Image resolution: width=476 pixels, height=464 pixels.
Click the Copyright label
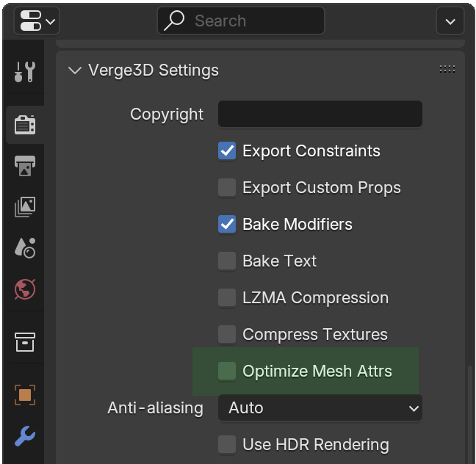tap(167, 115)
